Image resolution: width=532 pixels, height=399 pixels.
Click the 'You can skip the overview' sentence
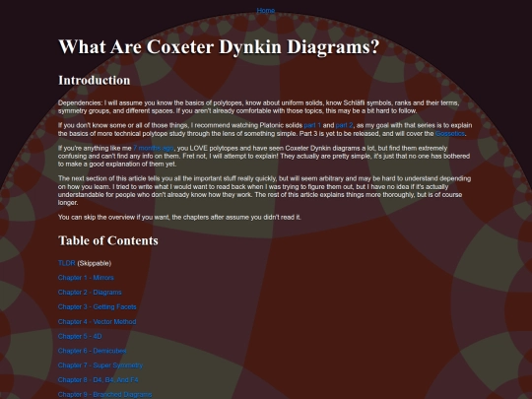click(x=179, y=217)
